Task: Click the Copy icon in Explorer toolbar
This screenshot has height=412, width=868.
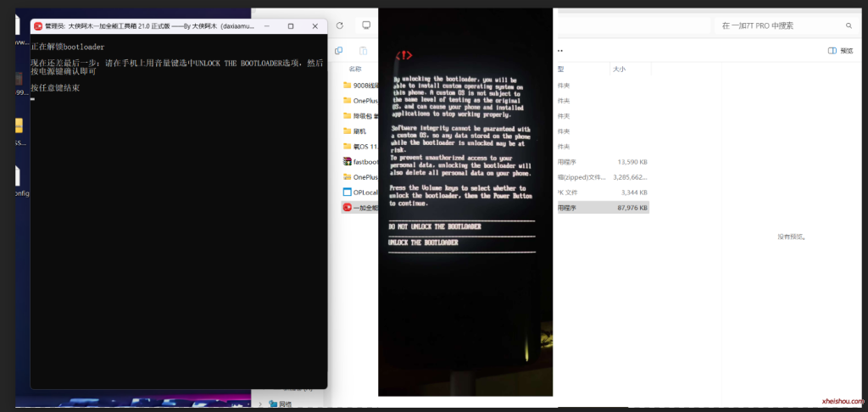Action: pyautogui.click(x=339, y=50)
